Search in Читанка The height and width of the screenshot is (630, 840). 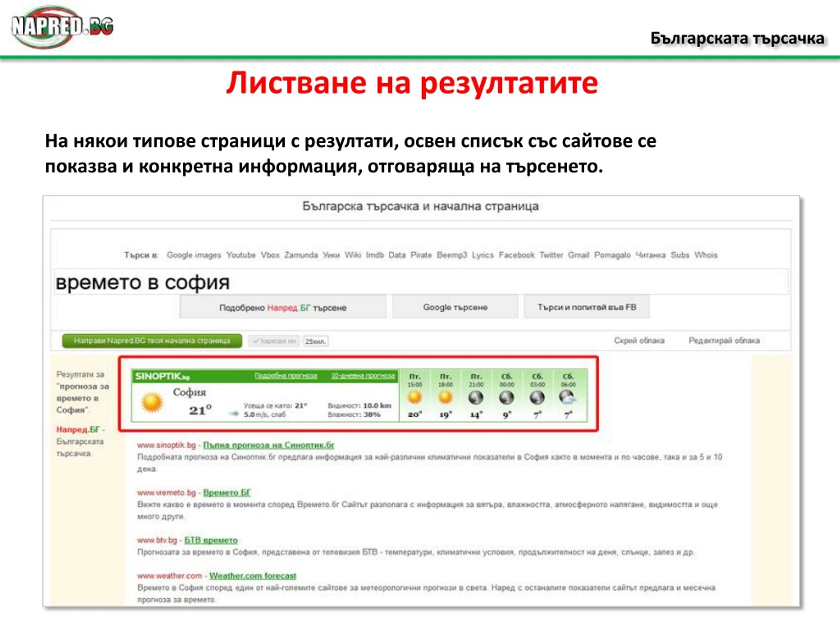650,255
